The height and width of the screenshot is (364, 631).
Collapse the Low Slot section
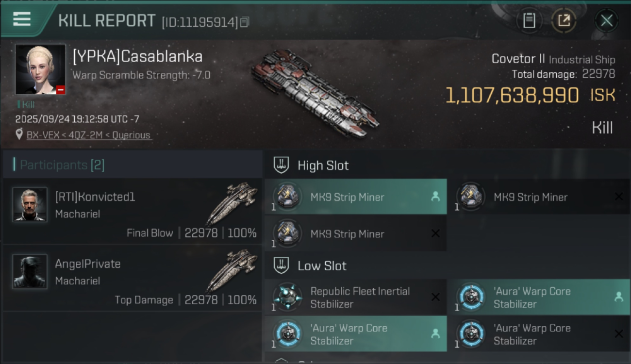pos(282,266)
